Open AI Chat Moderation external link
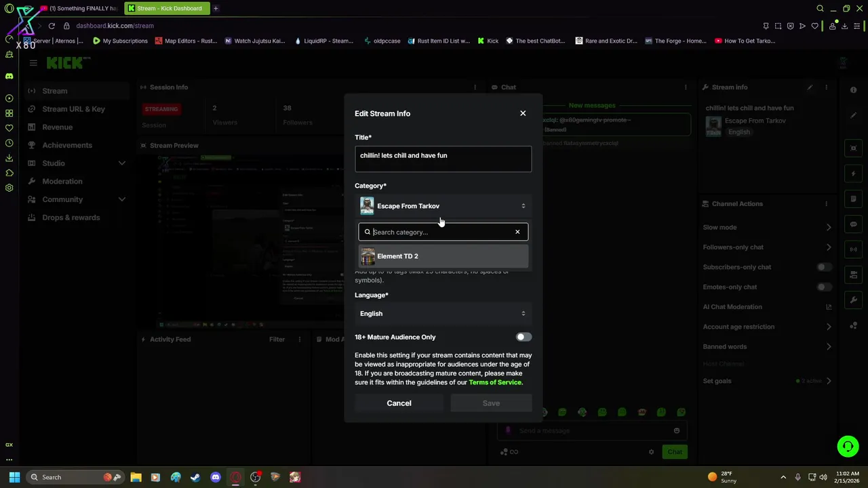This screenshot has height=488, width=868. coord(829,307)
